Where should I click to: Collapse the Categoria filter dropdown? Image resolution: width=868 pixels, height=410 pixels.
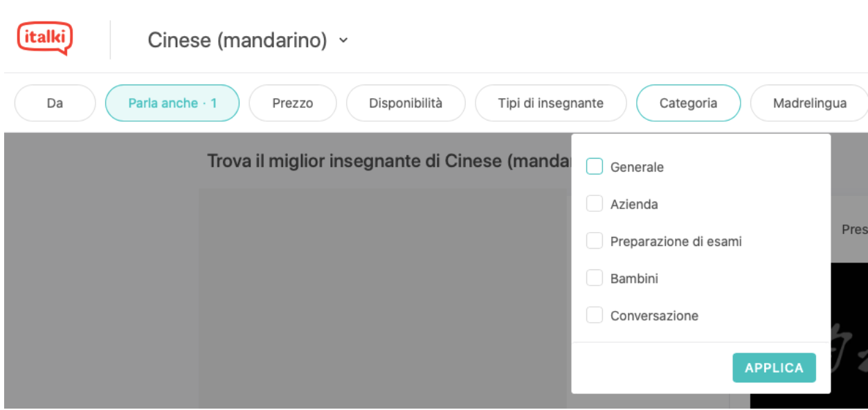coord(688,103)
